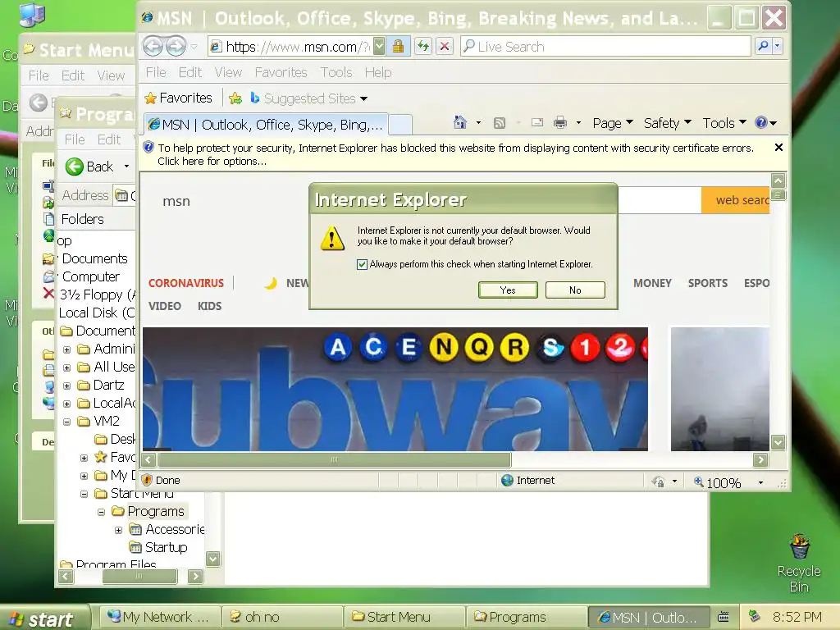The height and width of the screenshot is (630, 840).
Task: Click the keyboard icon in system tray
Action: 724,617
